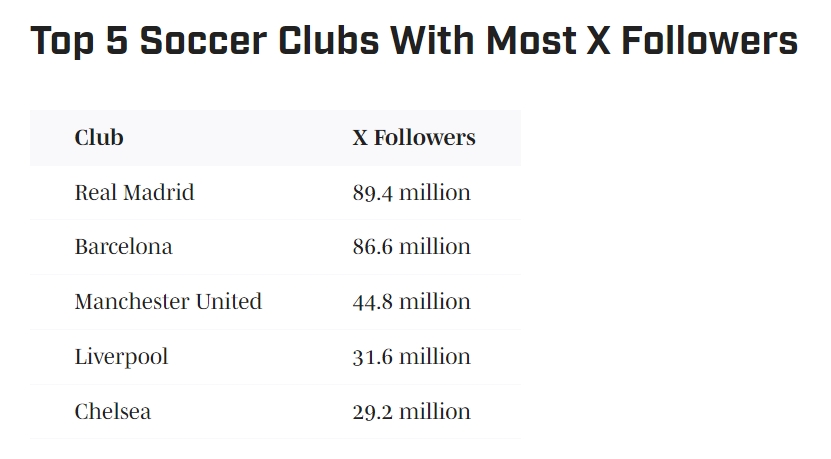Viewport: 831px width, 459px height.
Task: Click the Liverpool table cell
Action: (121, 357)
